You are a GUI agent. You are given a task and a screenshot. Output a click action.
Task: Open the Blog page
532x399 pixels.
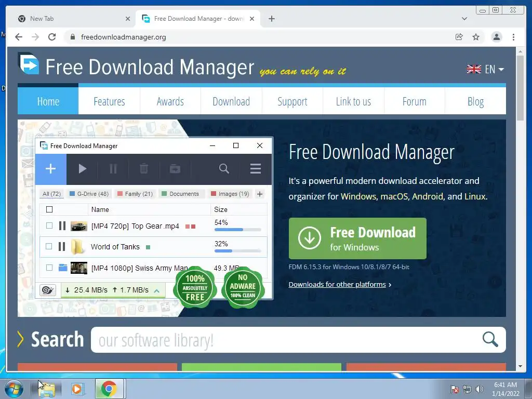pos(475,101)
